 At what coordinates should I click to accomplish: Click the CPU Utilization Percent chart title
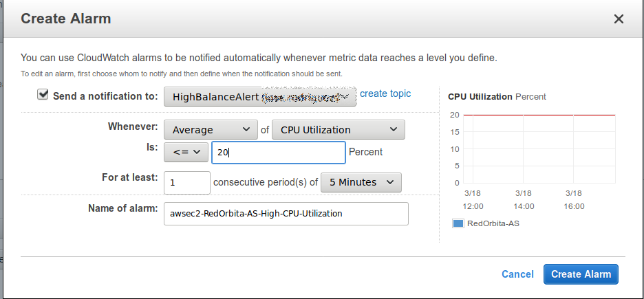pos(496,97)
